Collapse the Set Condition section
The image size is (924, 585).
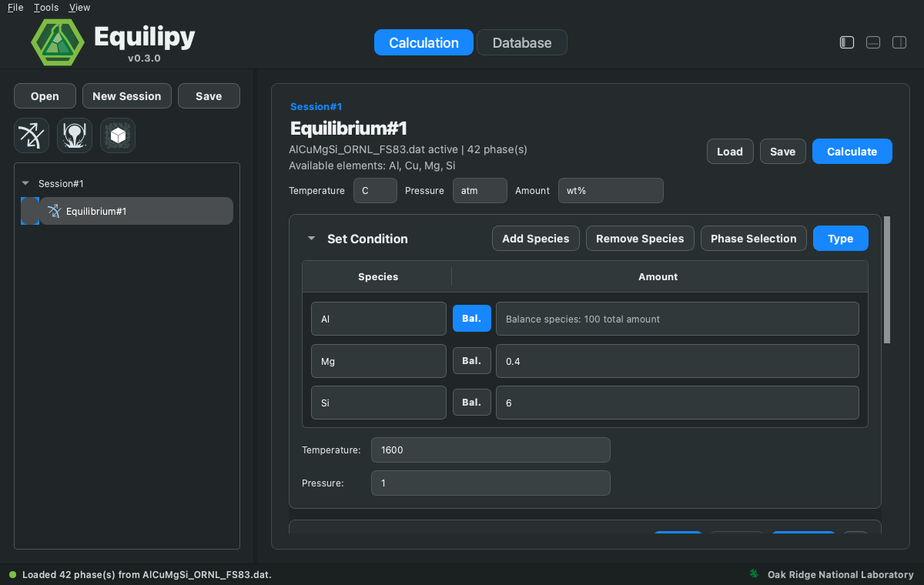coord(311,239)
